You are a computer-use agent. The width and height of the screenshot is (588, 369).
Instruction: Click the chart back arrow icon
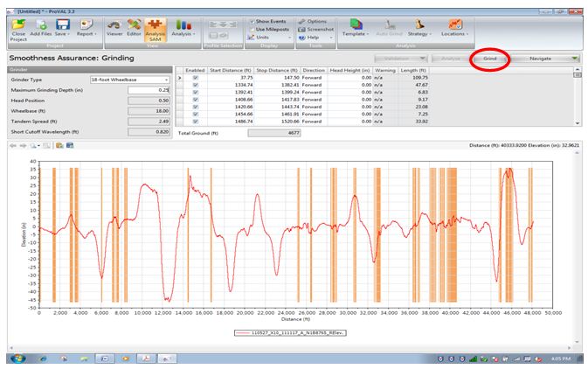[x=13, y=146]
